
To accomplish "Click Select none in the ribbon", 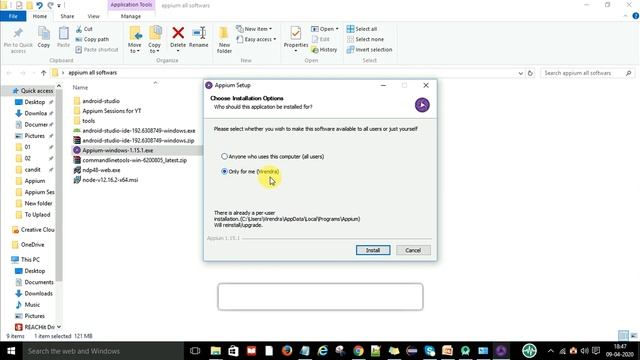I will point(365,39).
